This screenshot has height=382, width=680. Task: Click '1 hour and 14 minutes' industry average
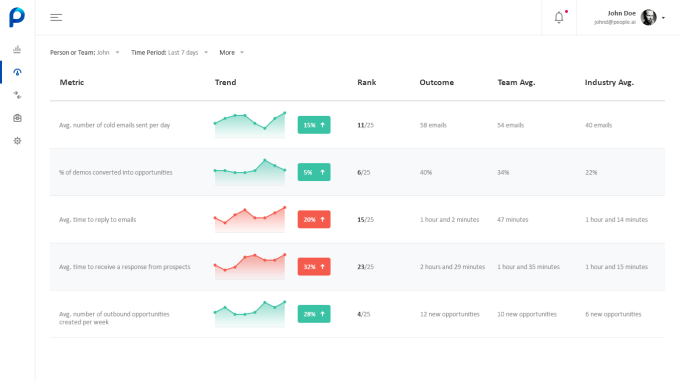point(616,220)
